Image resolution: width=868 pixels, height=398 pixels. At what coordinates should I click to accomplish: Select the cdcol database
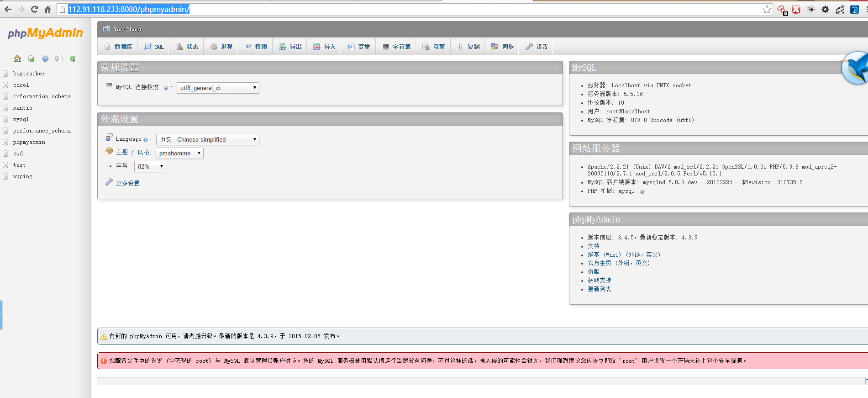click(21, 85)
